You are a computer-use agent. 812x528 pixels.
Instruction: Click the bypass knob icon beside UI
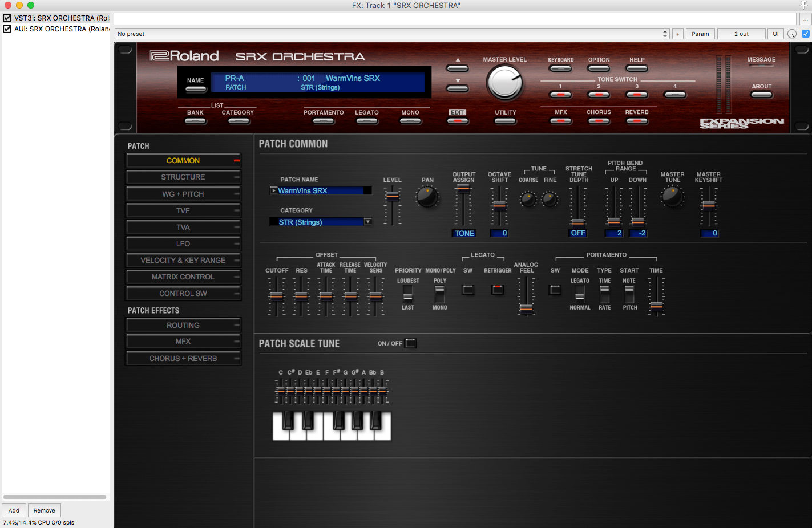[x=792, y=34]
